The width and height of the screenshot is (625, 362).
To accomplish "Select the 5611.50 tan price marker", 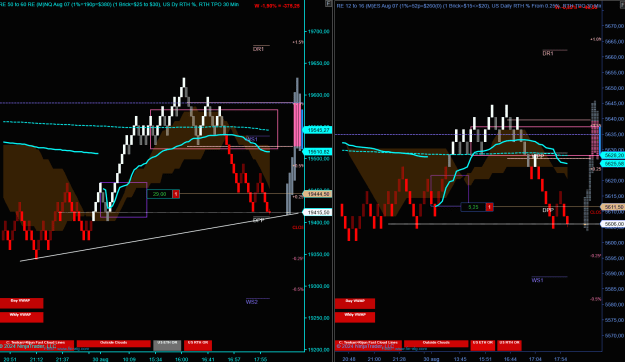I will pyautogui.click(x=613, y=207).
